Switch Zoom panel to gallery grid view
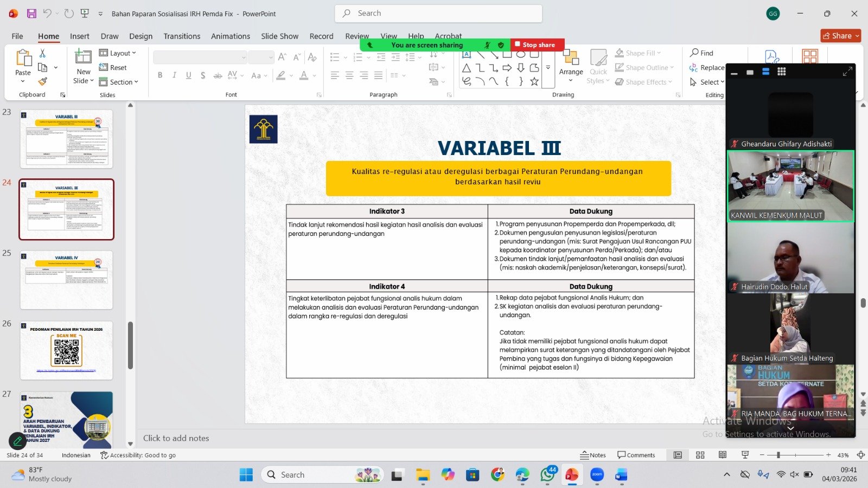Image resolution: width=868 pixels, height=488 pixels. 782,72
